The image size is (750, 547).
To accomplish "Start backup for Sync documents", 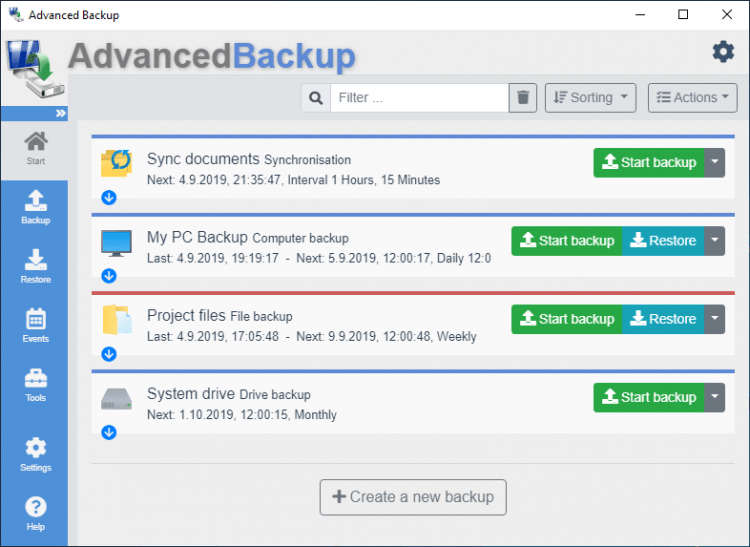I will (x=648, y=163).
